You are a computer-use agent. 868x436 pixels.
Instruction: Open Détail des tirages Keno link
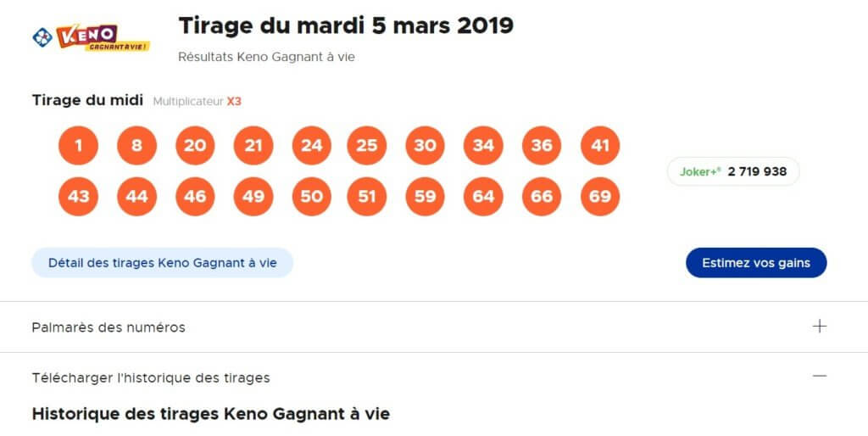(x=162, y=263)
